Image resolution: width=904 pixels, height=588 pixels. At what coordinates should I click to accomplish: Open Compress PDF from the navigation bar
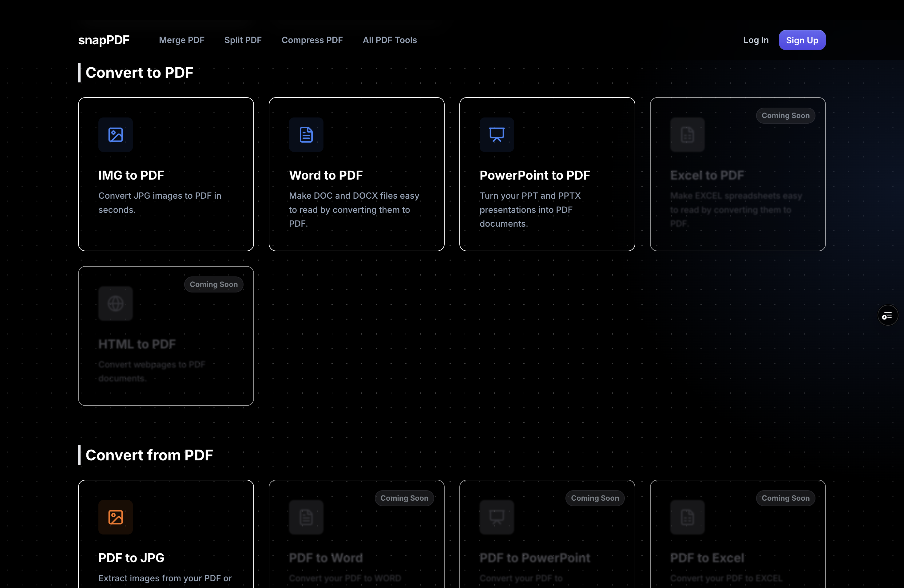pyautogui.click(x=312, y=40)
